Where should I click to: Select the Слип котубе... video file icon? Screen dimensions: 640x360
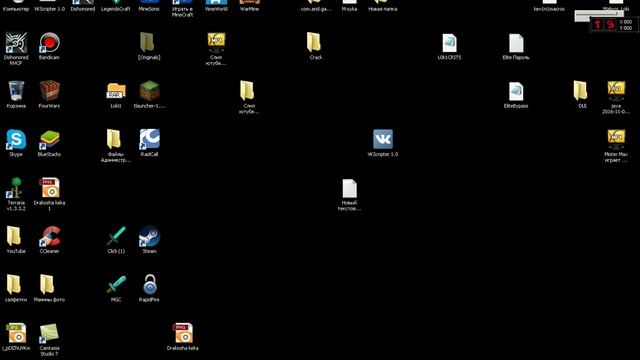pyautogui.click(x=216, y=42)
